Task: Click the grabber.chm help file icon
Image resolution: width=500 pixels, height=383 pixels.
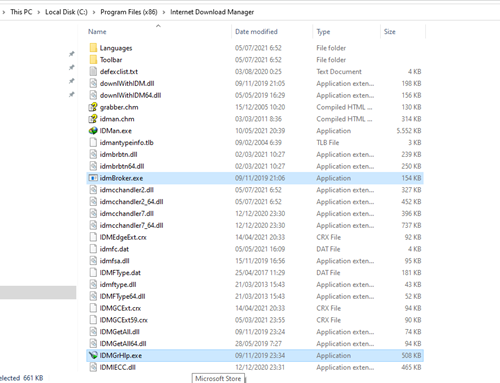Action: click(93, 107)
